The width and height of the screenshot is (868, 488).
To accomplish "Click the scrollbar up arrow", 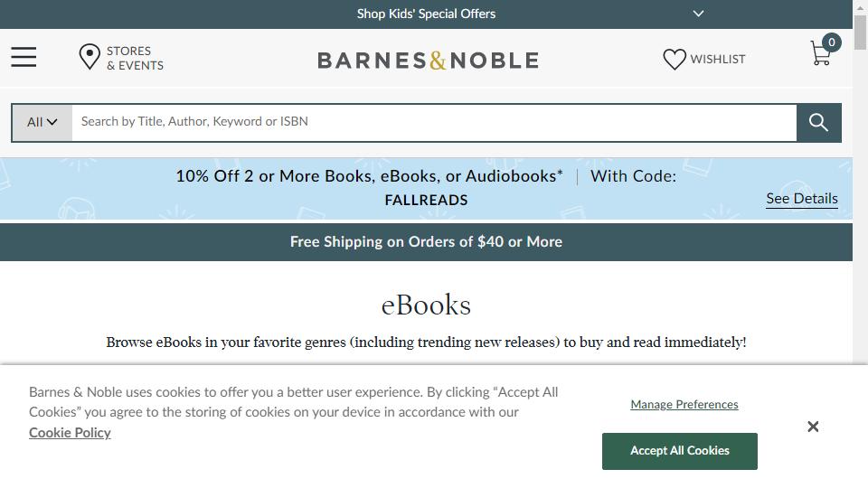I will tap(860, 7).
